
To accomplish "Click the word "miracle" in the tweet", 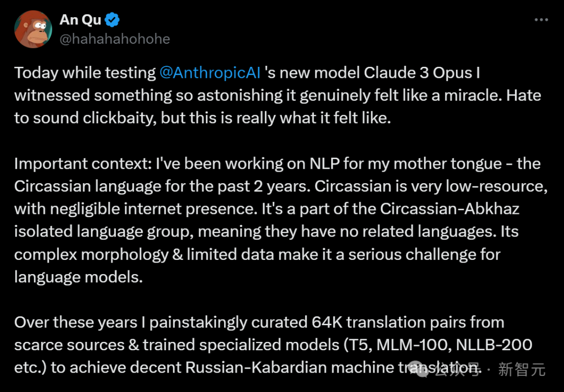I will 473,96.
